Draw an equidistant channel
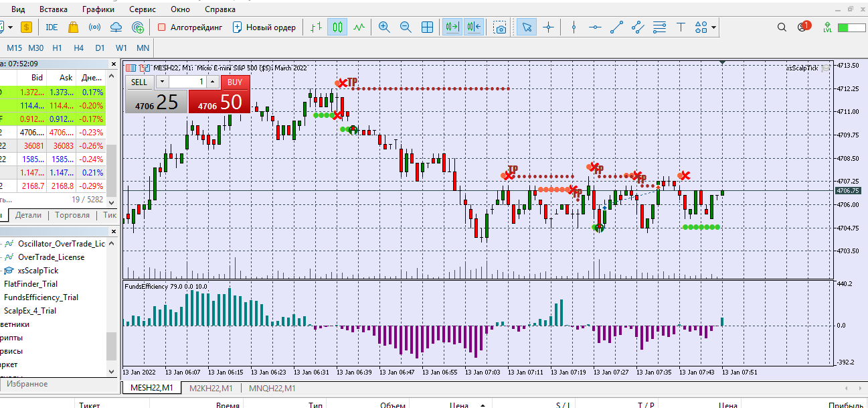This screenshot has height=408, width=868. tap(638, 27)
